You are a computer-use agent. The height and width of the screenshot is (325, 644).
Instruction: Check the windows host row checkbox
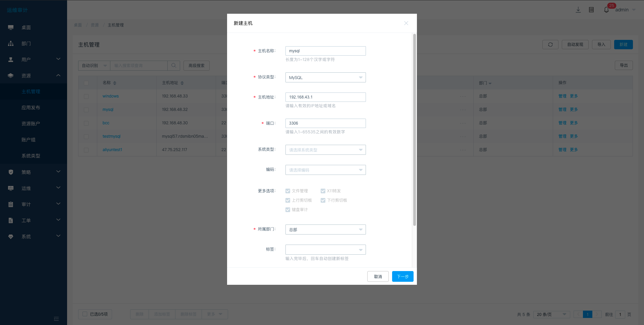86,96
